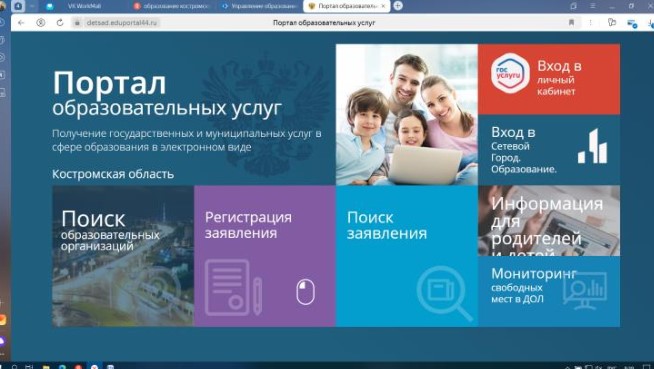Open Информация для родителей и детей tile
The width and height of the screenshot is (654, 369).
pyautogui.click(x=549, y=221)
